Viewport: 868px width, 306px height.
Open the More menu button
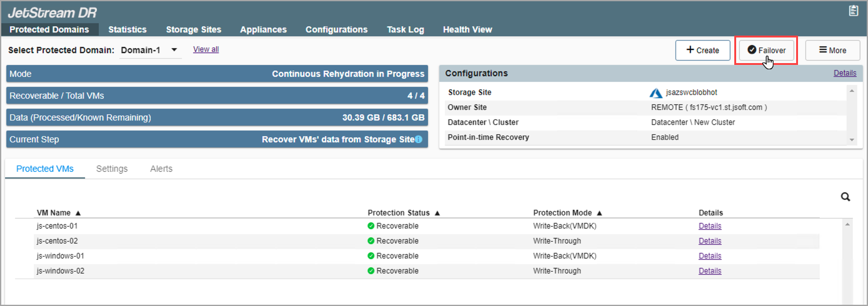point(832,51)
